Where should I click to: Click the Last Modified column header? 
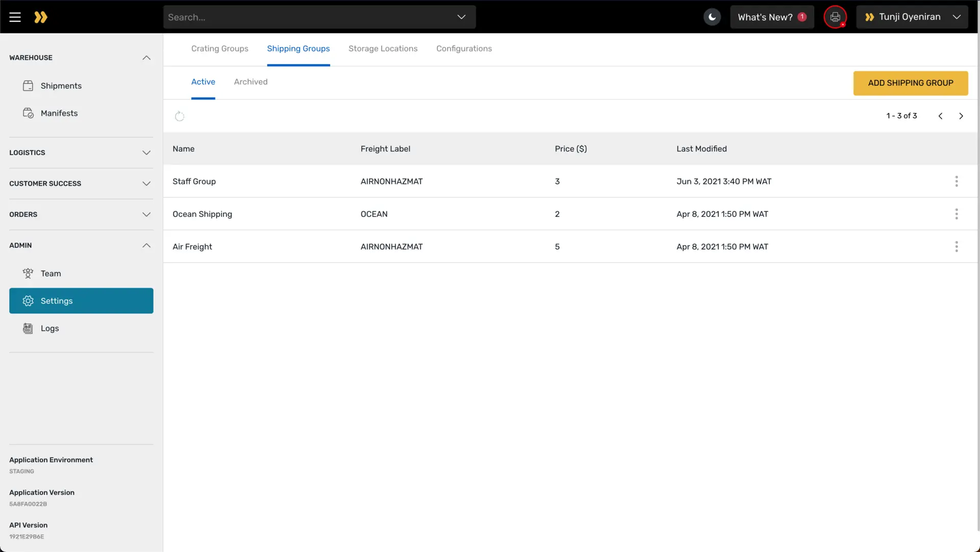(x=701, y=149)
